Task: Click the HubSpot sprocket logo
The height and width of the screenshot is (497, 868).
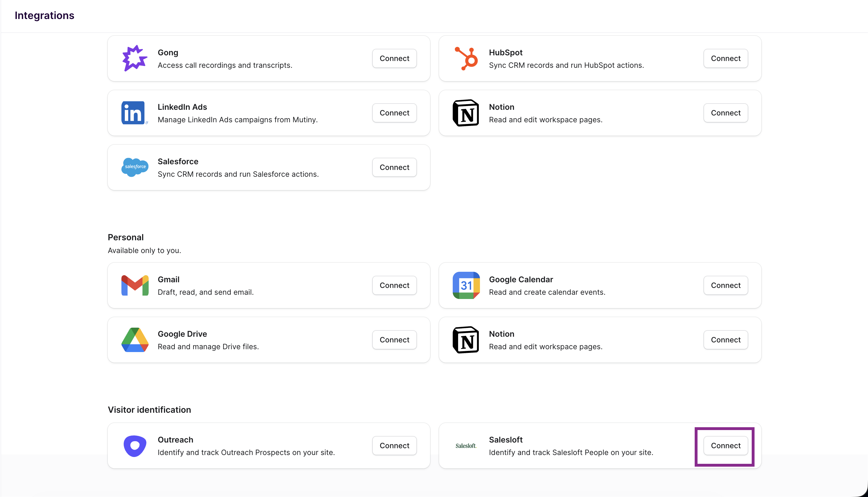Action: click(x=466, y=58)
